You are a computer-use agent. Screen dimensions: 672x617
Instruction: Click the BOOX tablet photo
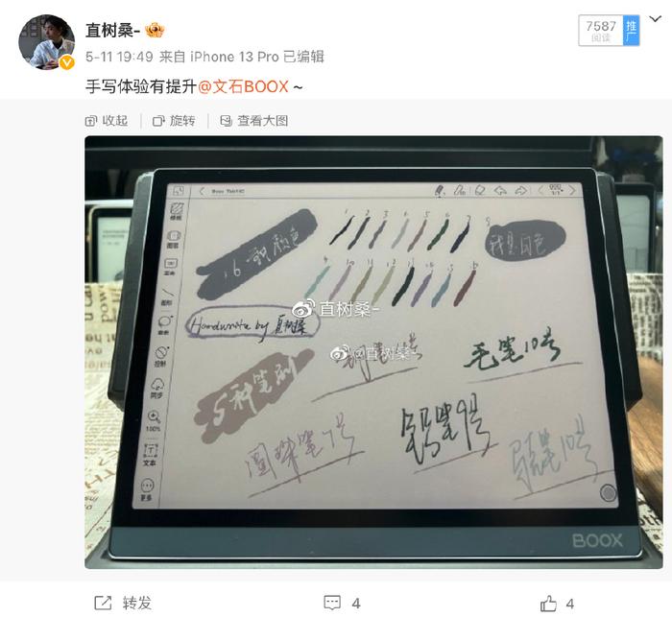tap(373, 352)
